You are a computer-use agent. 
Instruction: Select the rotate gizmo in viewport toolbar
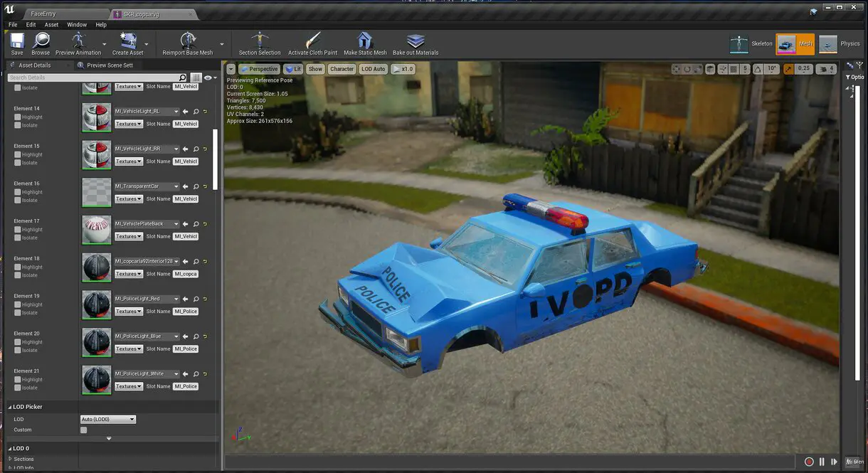687,69
